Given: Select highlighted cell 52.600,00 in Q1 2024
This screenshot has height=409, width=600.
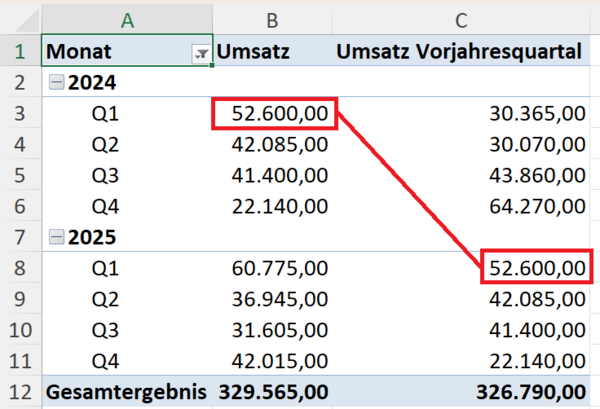Looking at the screenshot, I should (274, 115).
